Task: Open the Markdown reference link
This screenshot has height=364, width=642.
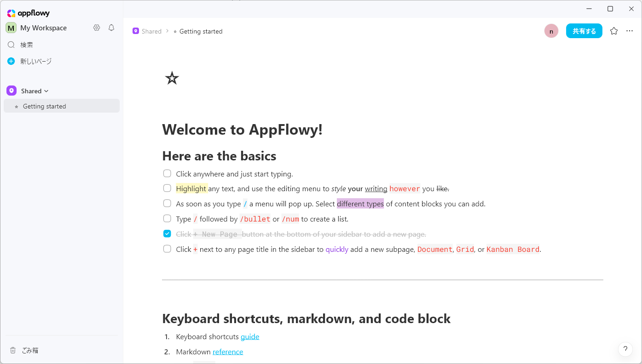Action: click(228, 352)
